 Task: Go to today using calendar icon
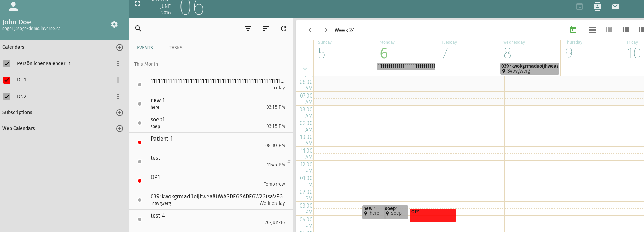tap(573, 30)
